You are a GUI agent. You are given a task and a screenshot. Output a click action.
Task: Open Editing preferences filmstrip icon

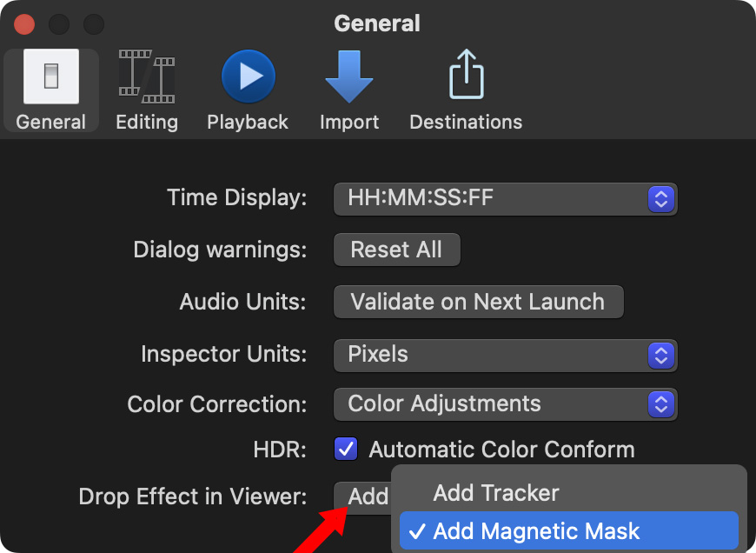(x=146, y=77)
